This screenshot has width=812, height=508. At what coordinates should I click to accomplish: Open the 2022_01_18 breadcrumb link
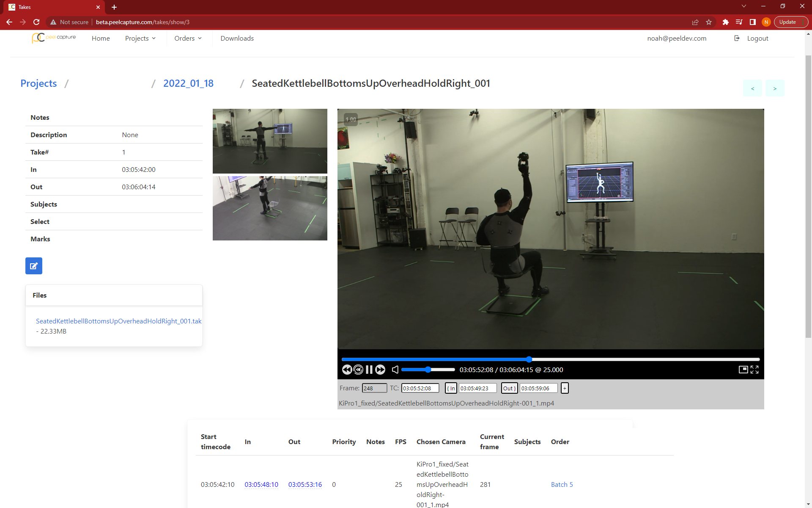click(x=188, y=83)
